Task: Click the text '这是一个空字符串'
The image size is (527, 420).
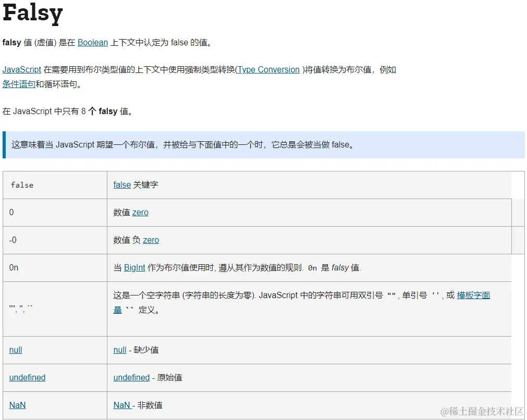Action: tap(146, 295)
